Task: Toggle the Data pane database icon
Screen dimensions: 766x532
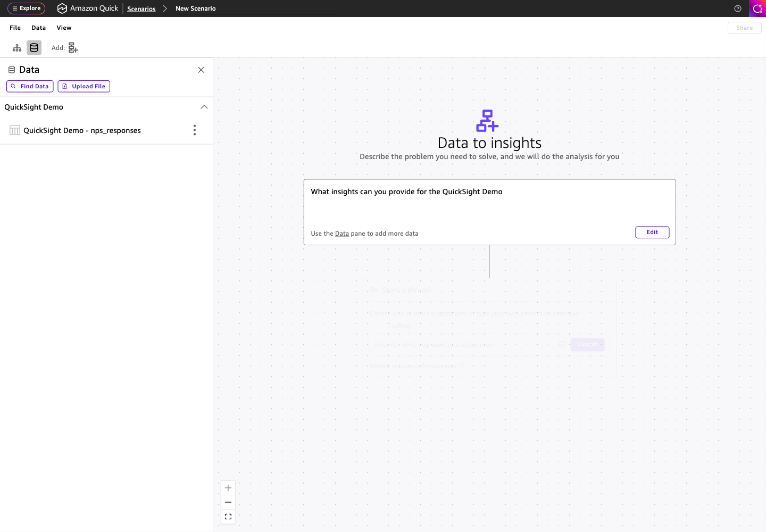Action: [34, 48]
